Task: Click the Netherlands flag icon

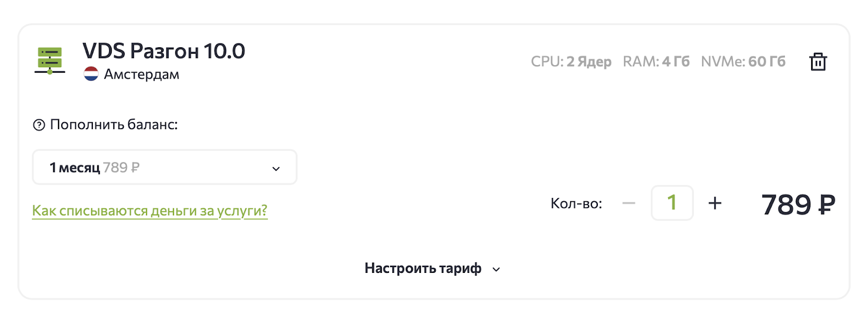Action: pos(91,74)
